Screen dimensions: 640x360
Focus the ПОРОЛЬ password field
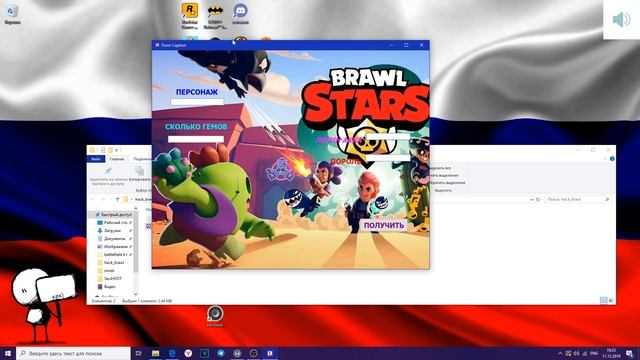point(388,157)
